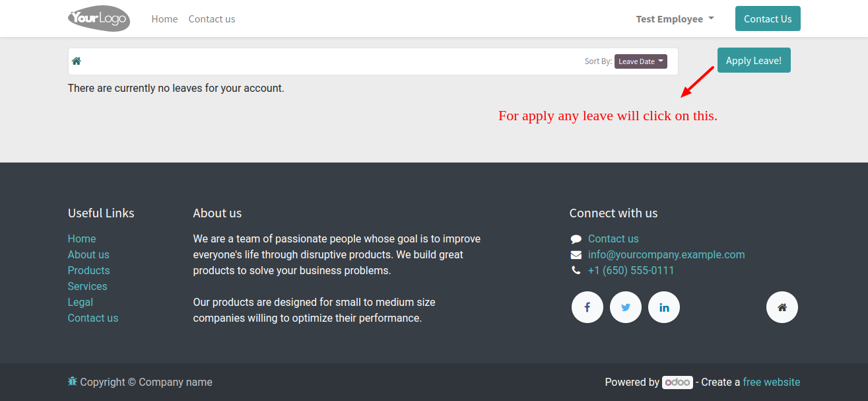Open the Twitter social icon
Screen dimensions: 868x401
tap(626, 307)
